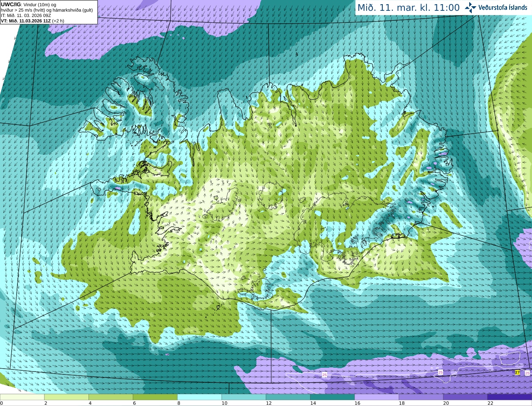Click the Veðurstofa Íslands logo icon
This screenshot has width=532, height=406.
pos(470,7)
